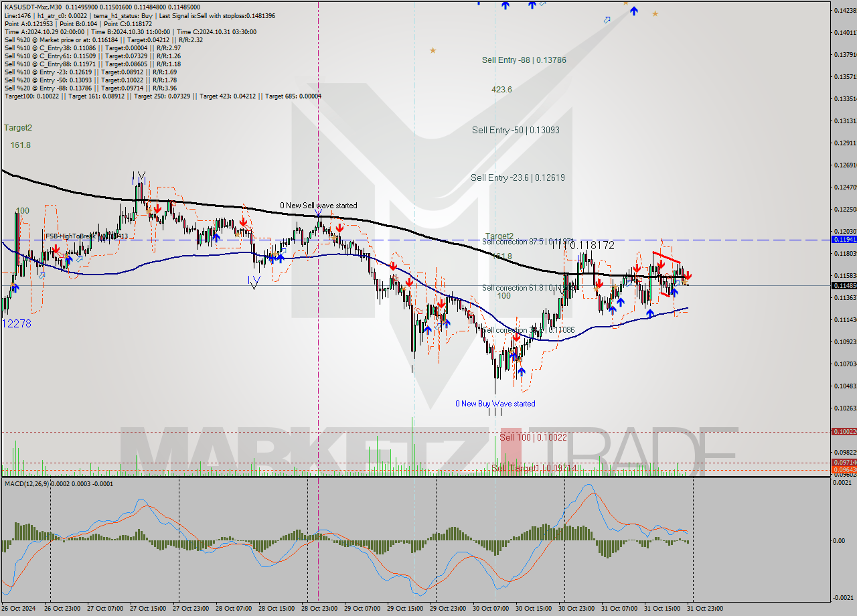Click 'Sell Entry -23.6 | 0.12619' label

pos(518,177)
